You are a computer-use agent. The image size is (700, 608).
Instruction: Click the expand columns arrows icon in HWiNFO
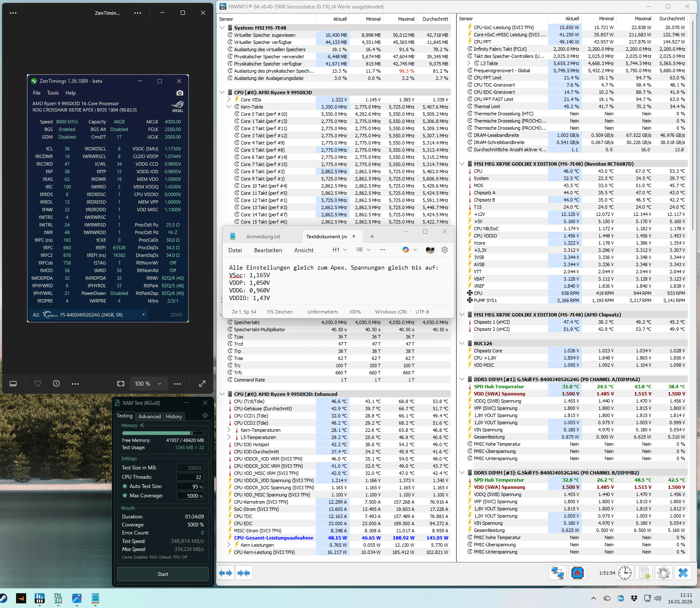pyautogui.click(x=225, y=573)
